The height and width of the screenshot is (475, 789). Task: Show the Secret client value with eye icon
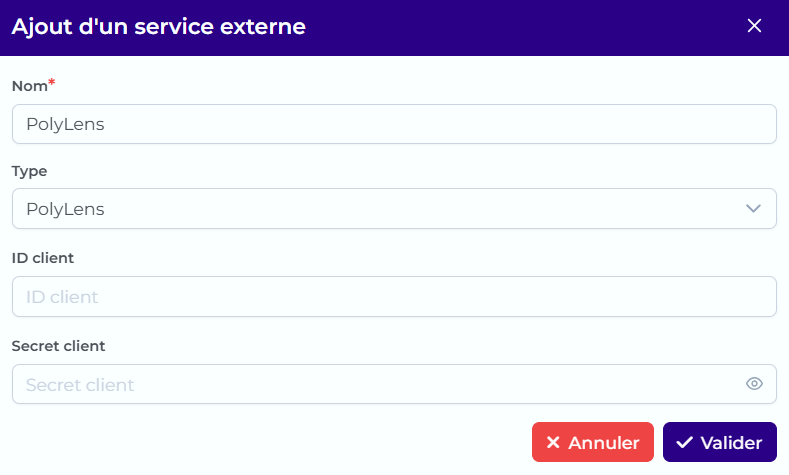coord(754,384)
